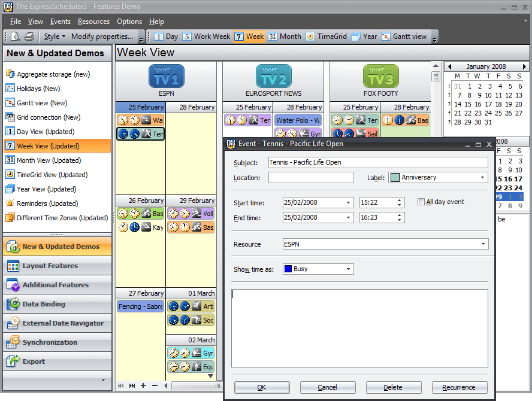Click OK in Event dialog
This screenshot has height=401, width=532.
[x=262, y=387]
